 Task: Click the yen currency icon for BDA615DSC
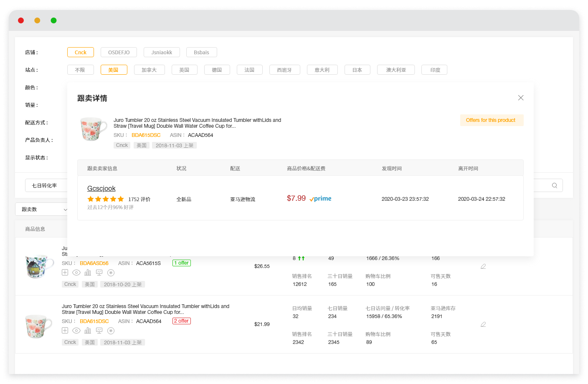pos(111,331)
